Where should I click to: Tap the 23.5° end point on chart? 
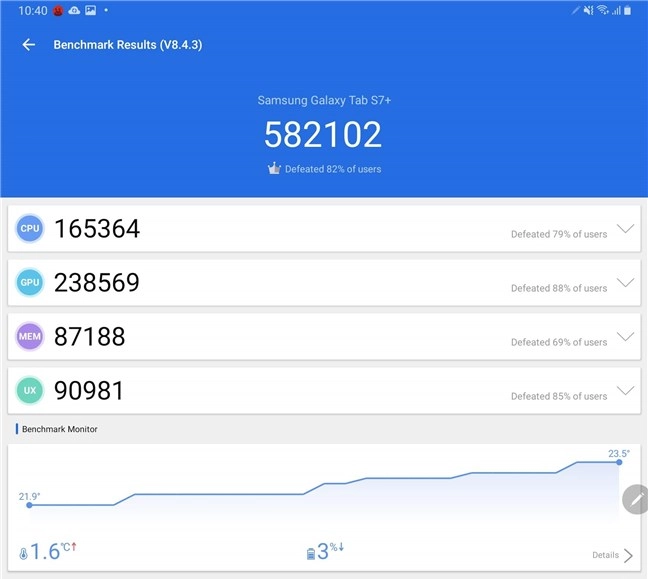[x=619, y=462]
